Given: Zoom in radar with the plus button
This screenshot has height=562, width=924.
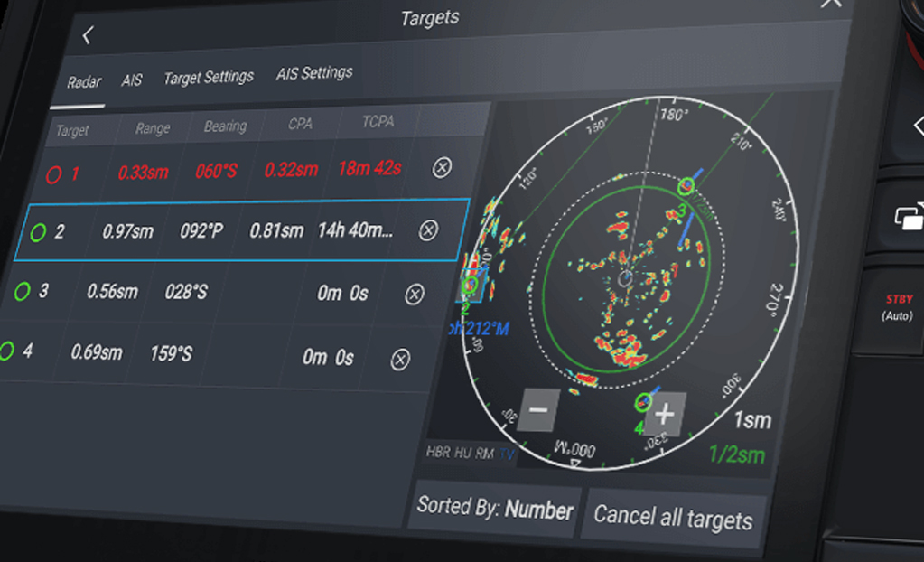Looking at the screenshot, I should pos(665,414).
